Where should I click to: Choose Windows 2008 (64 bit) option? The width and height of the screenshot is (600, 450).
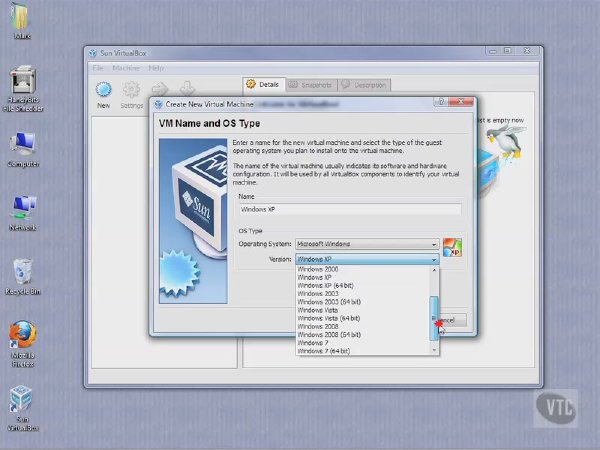click(363, 335)
